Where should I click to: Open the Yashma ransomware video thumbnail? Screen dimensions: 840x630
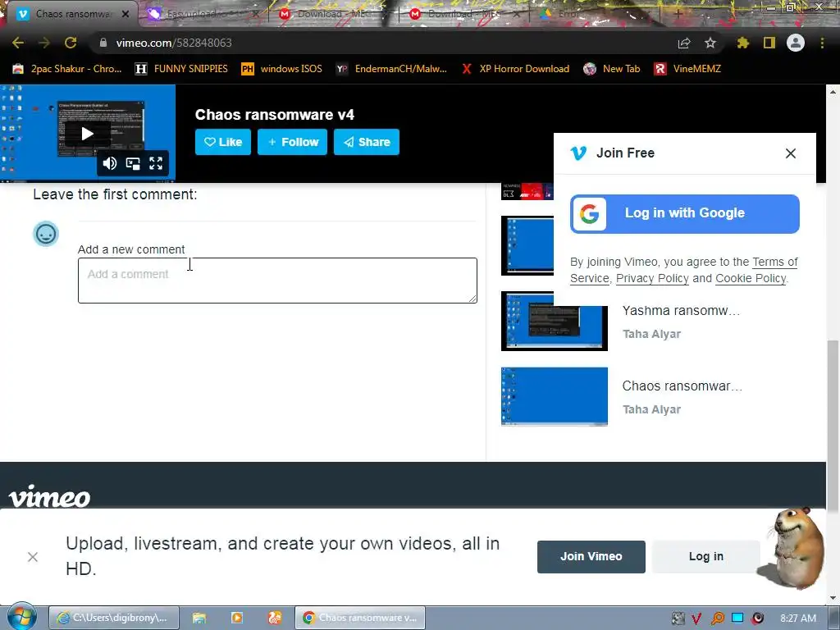pyautogui.click(x=554, y=321)
